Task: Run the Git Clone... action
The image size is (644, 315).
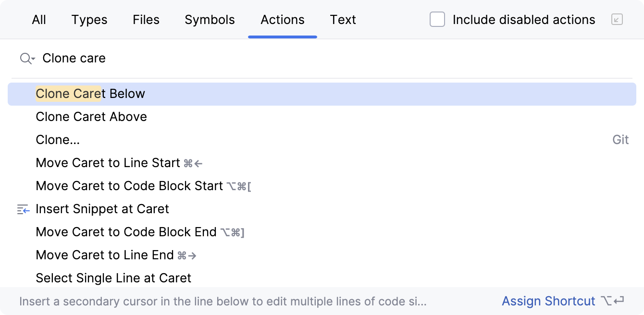Action: point(58,140)
